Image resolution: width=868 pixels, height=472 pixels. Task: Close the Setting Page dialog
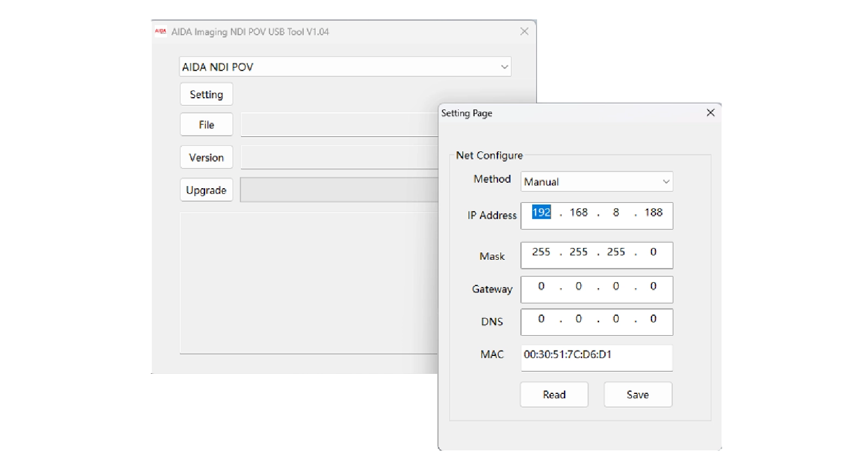pos(711,112)
